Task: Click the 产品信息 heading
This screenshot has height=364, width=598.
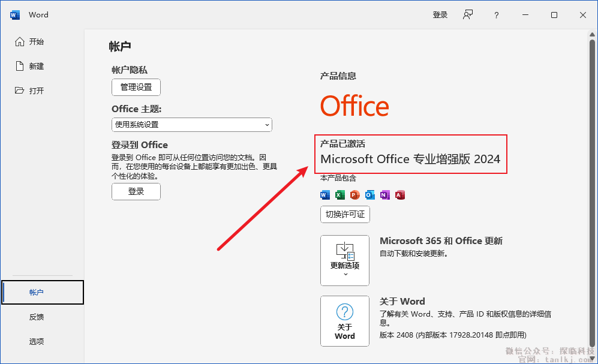Action: 338,76
